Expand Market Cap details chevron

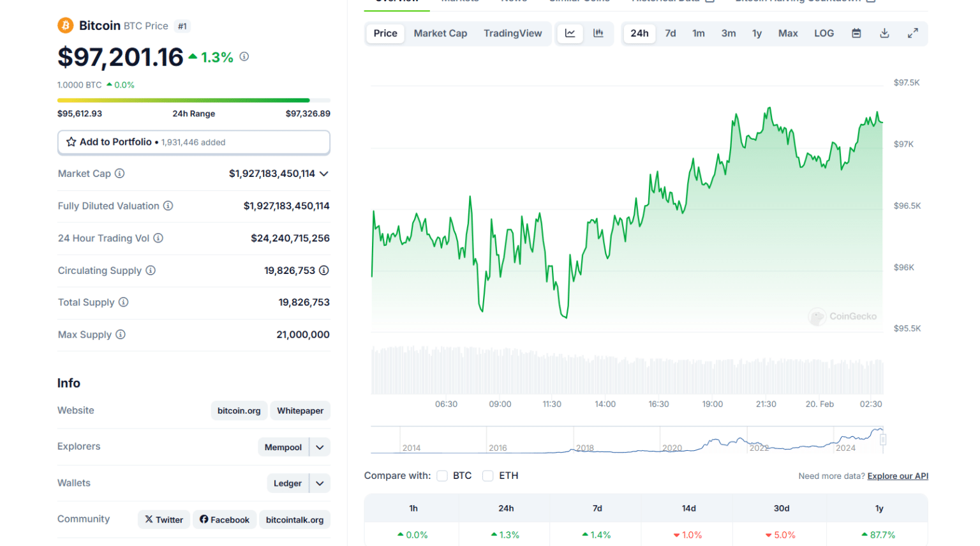point(324,174)
